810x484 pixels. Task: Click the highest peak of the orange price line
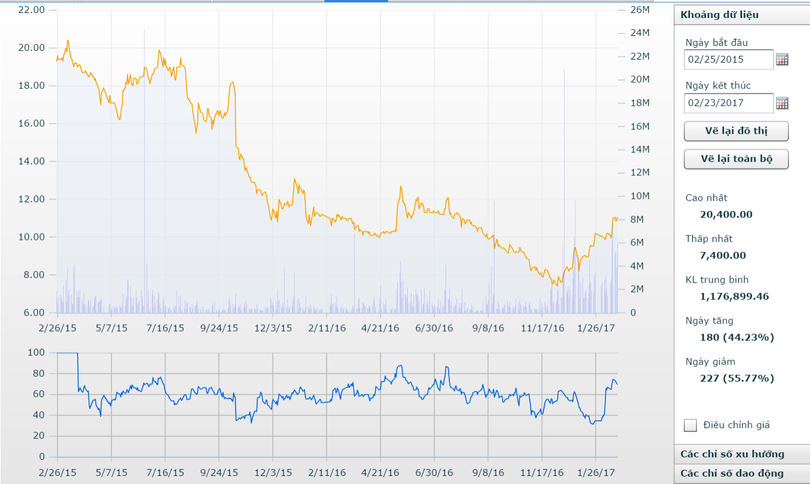pyautogui.click(x=67, y=41)
